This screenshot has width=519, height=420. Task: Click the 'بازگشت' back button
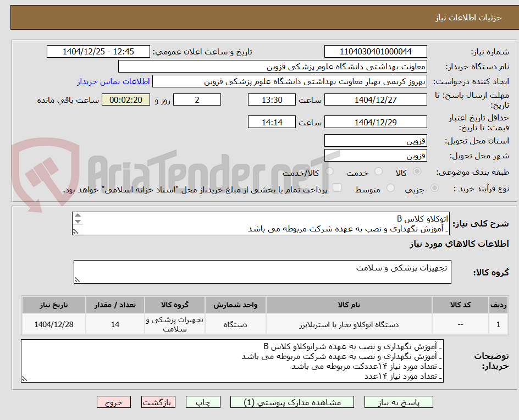(158, 402)
